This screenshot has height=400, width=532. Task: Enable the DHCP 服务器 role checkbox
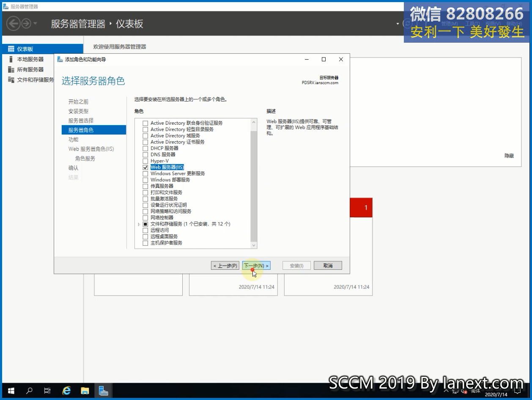pyautogui.click(x=145, y=148)
